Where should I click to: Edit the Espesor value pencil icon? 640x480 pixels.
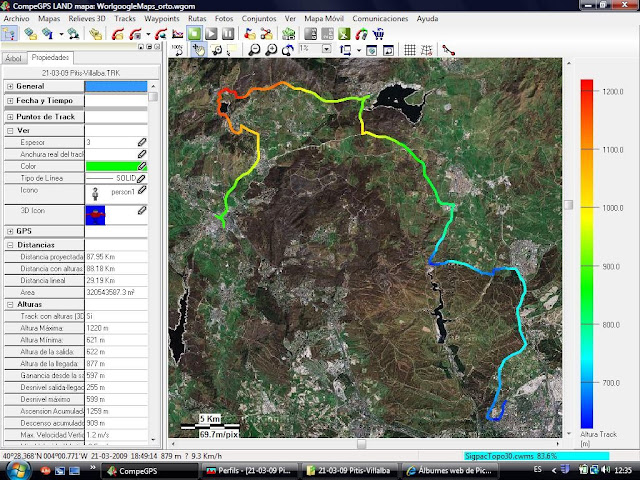click(142, 143)
